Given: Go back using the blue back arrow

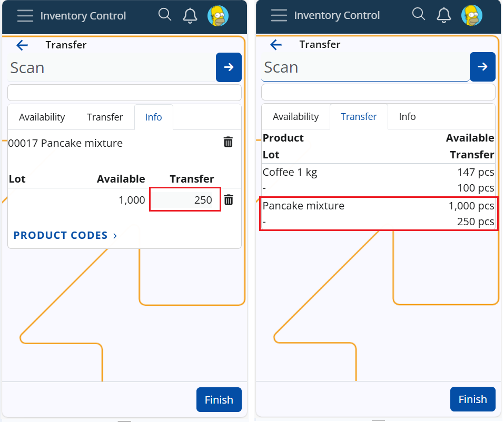Looking at the screenshot, I should [22, 45].
